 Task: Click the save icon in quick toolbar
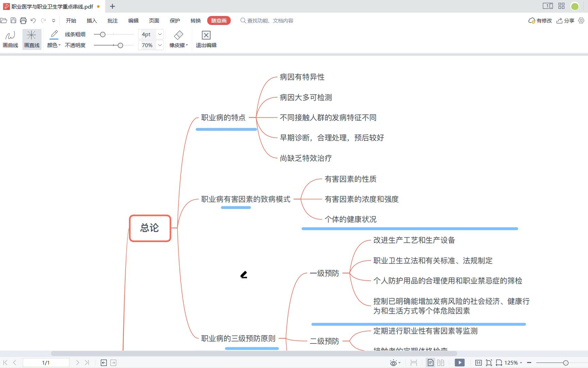[13, 20]
